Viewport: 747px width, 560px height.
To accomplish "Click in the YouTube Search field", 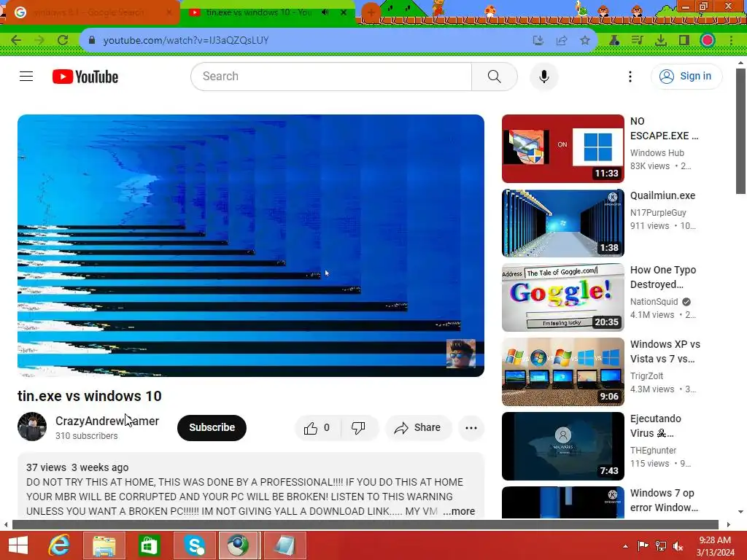I will coord(331,76).
